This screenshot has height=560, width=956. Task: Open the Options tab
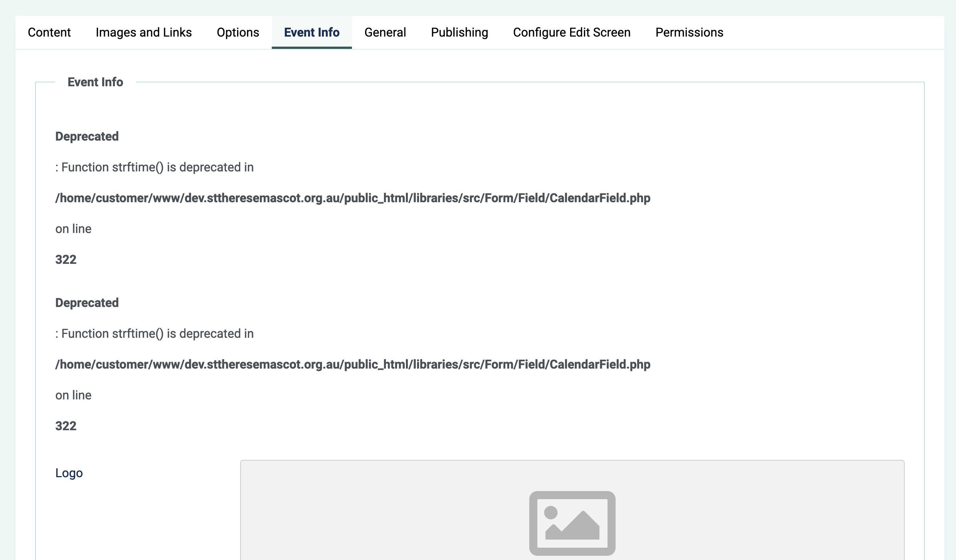pos(238,32)
